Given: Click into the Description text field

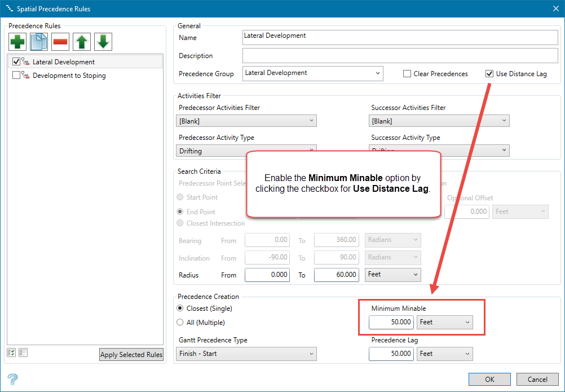Looking at the screenshot, I should point(400,56).
